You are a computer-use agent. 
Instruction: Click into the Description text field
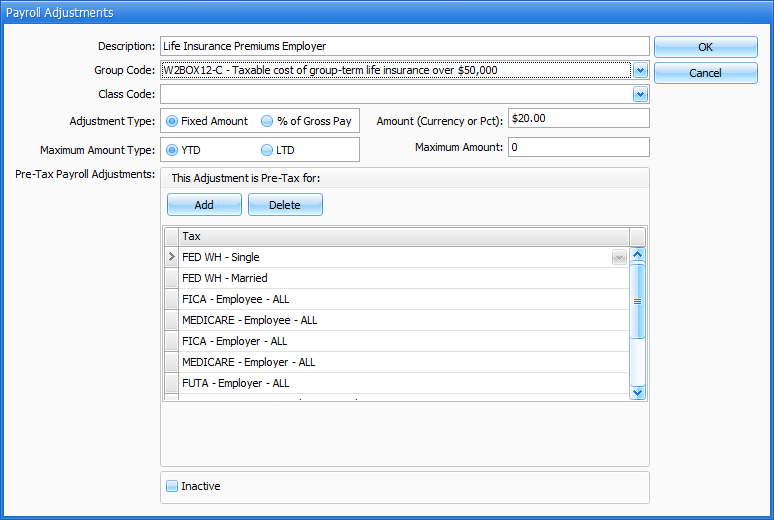click(x=405, y=46)
